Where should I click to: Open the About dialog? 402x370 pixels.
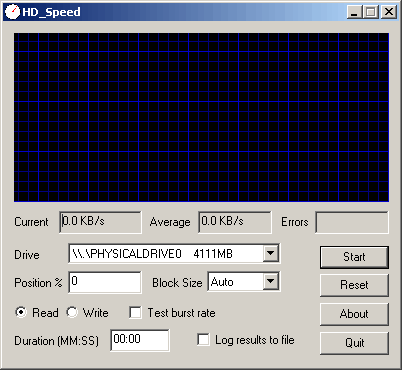tap(354, 314)
